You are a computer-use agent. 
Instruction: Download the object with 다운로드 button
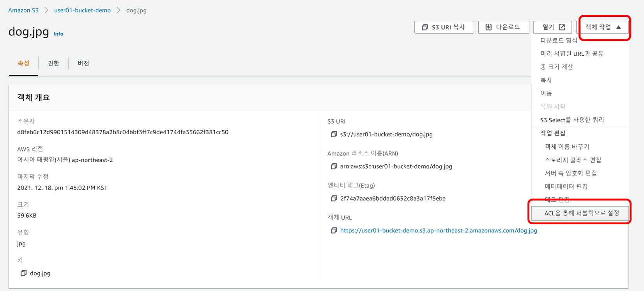503,27
